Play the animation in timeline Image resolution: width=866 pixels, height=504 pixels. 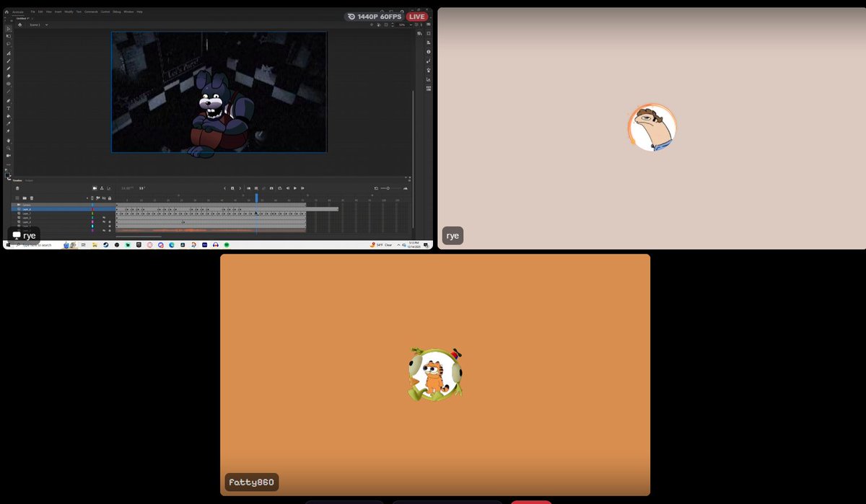point(295,188)
